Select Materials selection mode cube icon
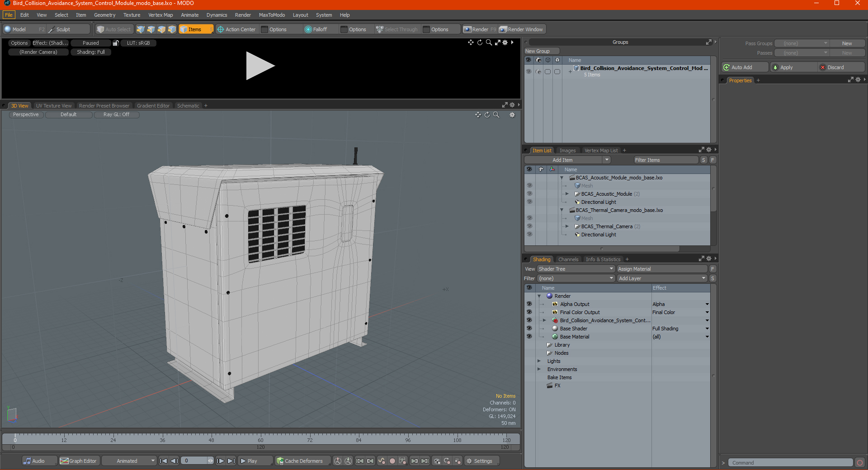This screenshot has width=868, height=470. (x=172, y=29)
